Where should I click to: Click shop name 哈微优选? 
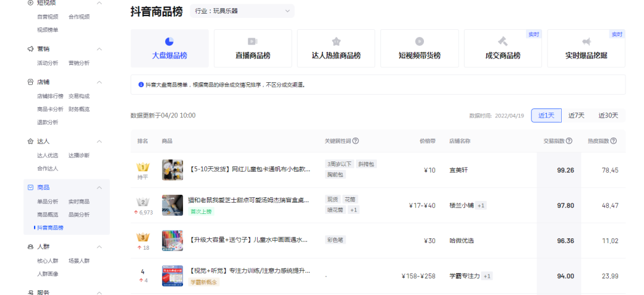pyautogui.click(x=462, y=241)
